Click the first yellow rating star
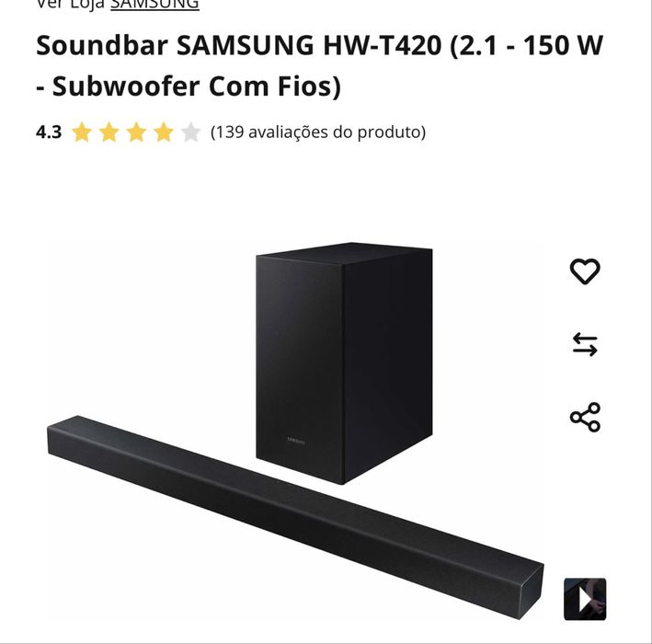The width and height of the screenshot is (652, 644). coord(82,132)
